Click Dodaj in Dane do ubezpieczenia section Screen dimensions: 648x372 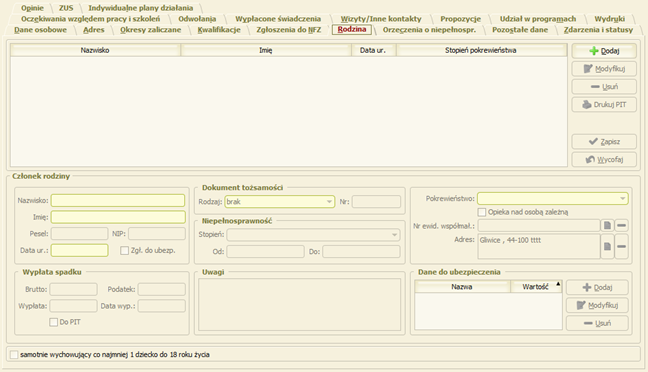pos(597,287)
